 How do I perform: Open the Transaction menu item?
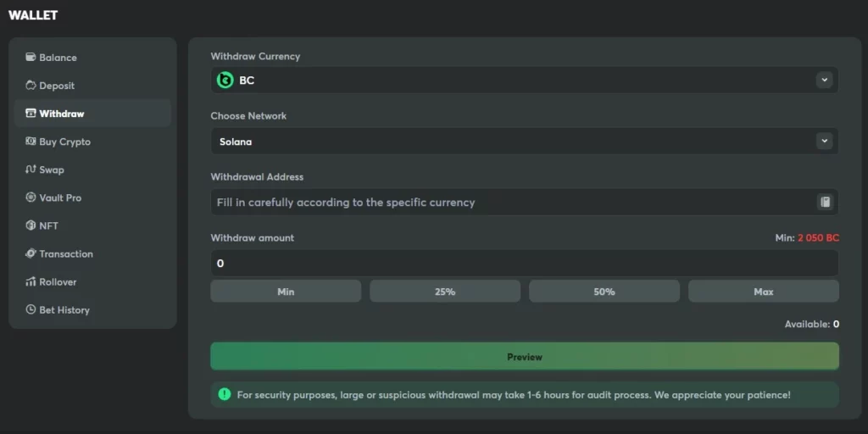[x=65, y=253]
